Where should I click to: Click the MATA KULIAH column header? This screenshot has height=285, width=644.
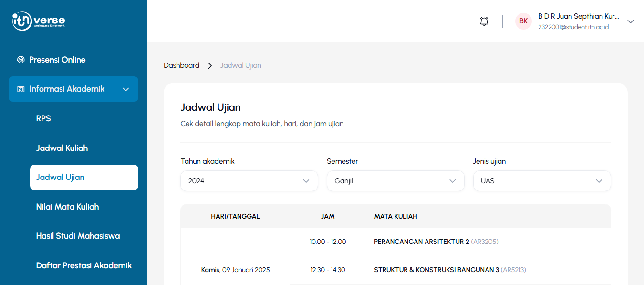click(396, 216)
